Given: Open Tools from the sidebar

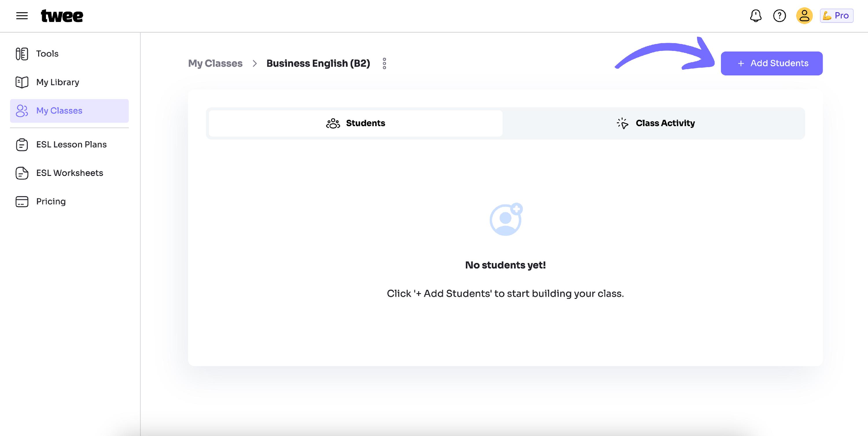Looking at the screenshot, I should [69, 54].
